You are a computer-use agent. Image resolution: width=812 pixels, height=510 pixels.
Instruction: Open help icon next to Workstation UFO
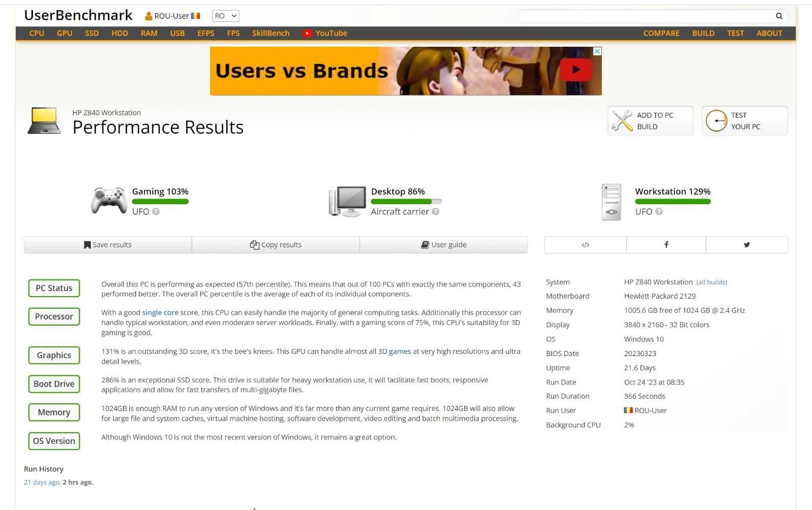point(659,212)
